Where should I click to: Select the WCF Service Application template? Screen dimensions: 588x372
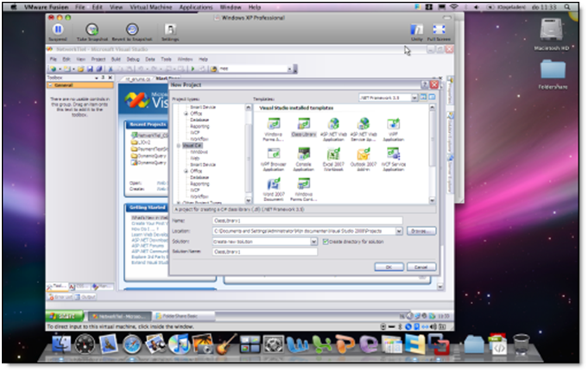tap(394, 159)
